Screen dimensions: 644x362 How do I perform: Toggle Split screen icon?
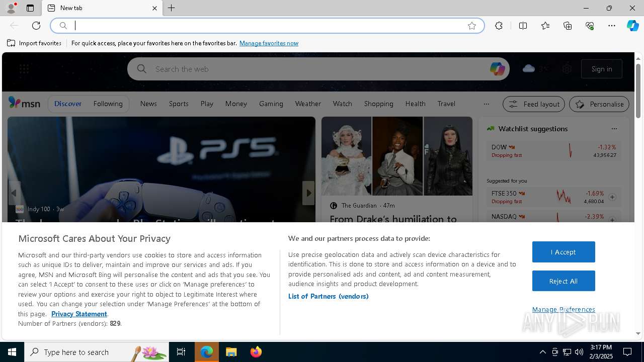click(523, 26)
